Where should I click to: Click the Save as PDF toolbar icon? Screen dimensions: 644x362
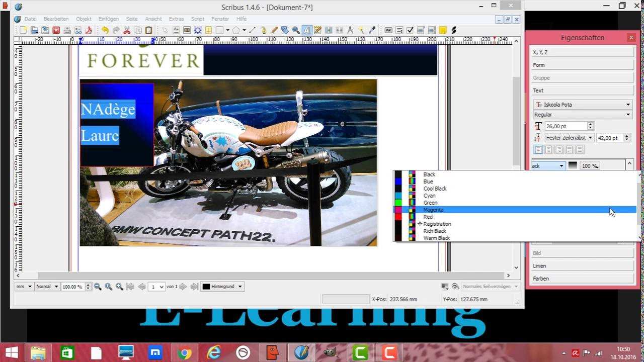coord(89,30)
